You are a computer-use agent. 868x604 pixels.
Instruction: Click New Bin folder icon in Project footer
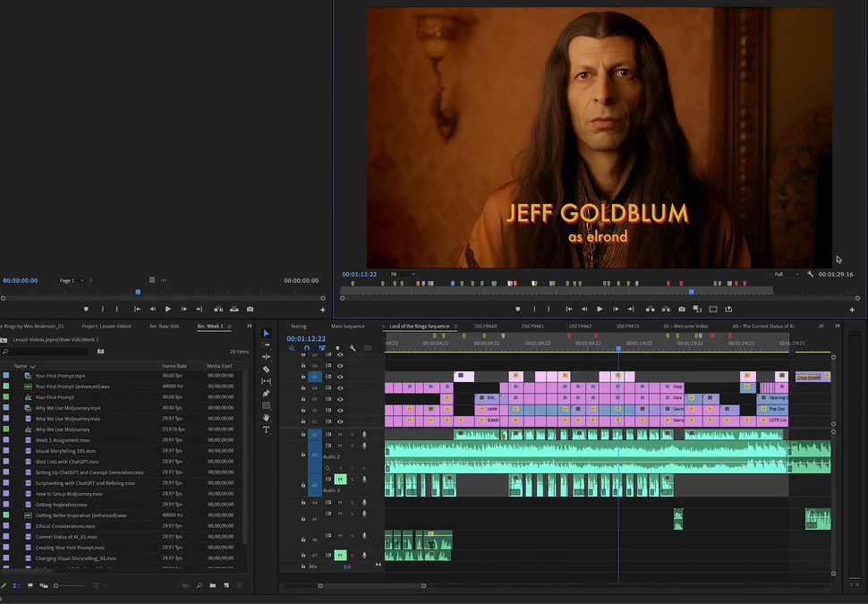tap(213, 585)
